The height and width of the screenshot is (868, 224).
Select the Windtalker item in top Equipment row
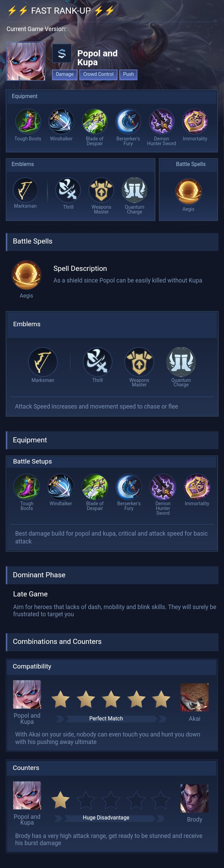tap(61, 122)
